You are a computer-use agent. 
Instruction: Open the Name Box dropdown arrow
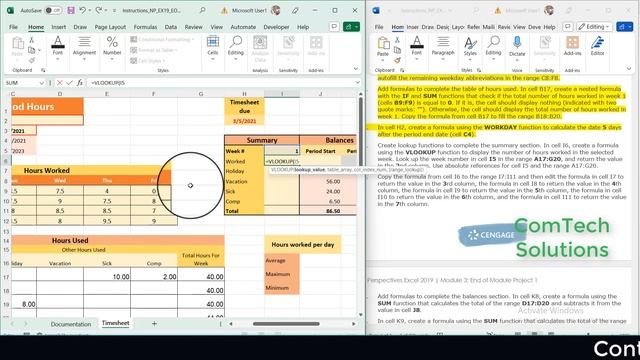(x=41, y=83)
